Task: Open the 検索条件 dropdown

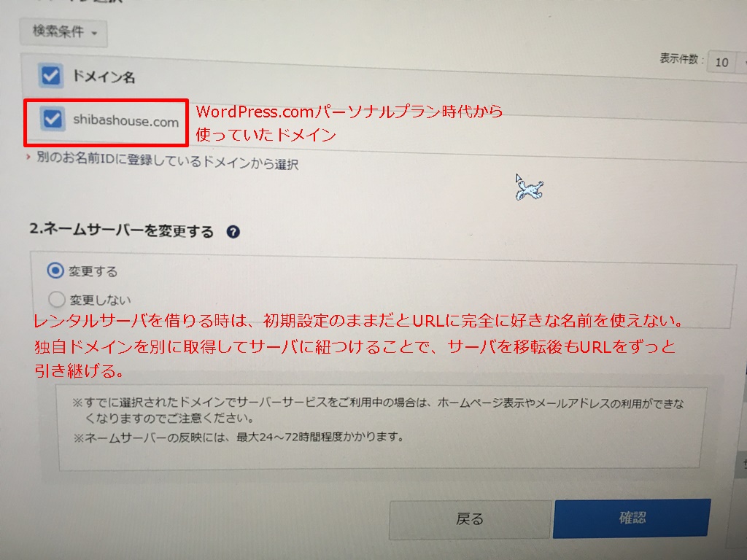Action: [x=64, y=33]
